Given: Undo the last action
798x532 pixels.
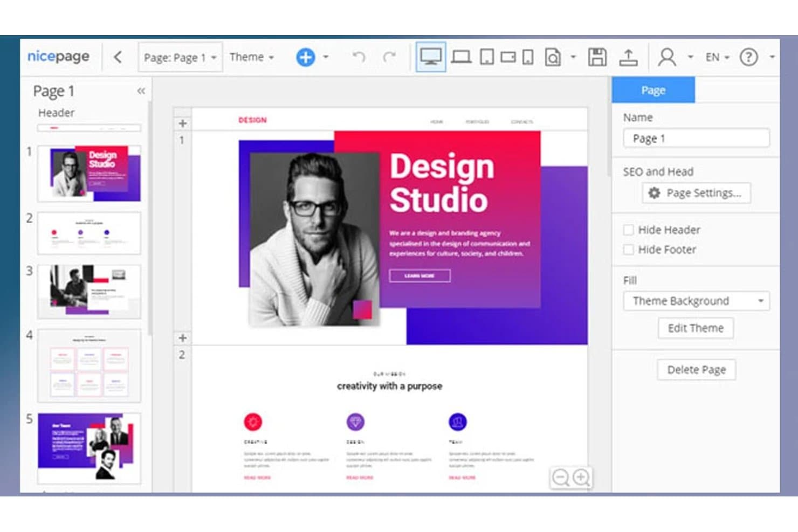Looking at the screenshot, I should (x=359, y=57).
